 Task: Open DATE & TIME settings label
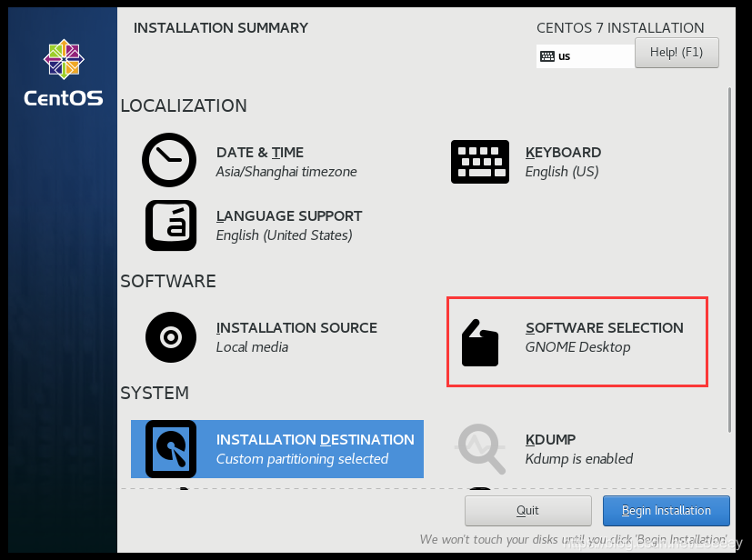(260, 153)
